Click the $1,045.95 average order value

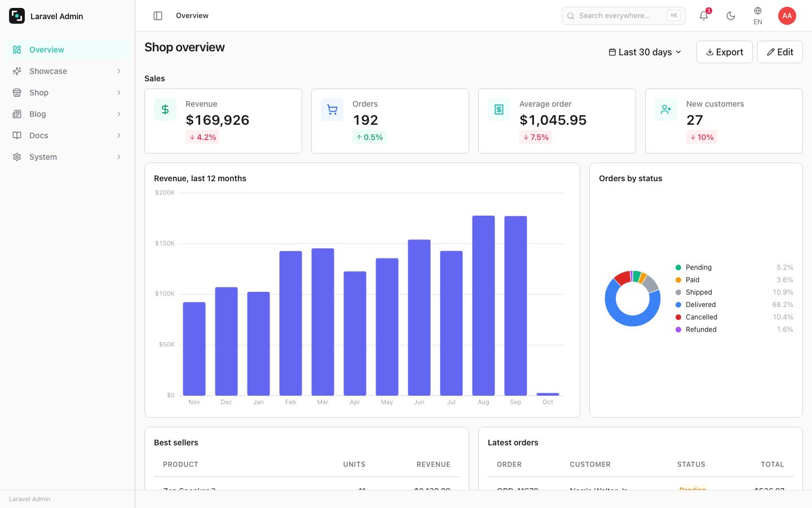[x=553, y=120]
